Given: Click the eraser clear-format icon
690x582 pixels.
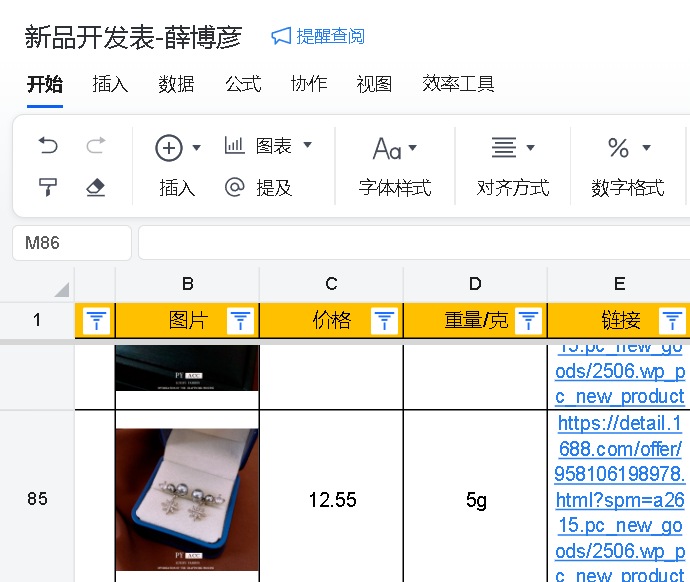Looking at the screenshot, I should tap(96, 187).
